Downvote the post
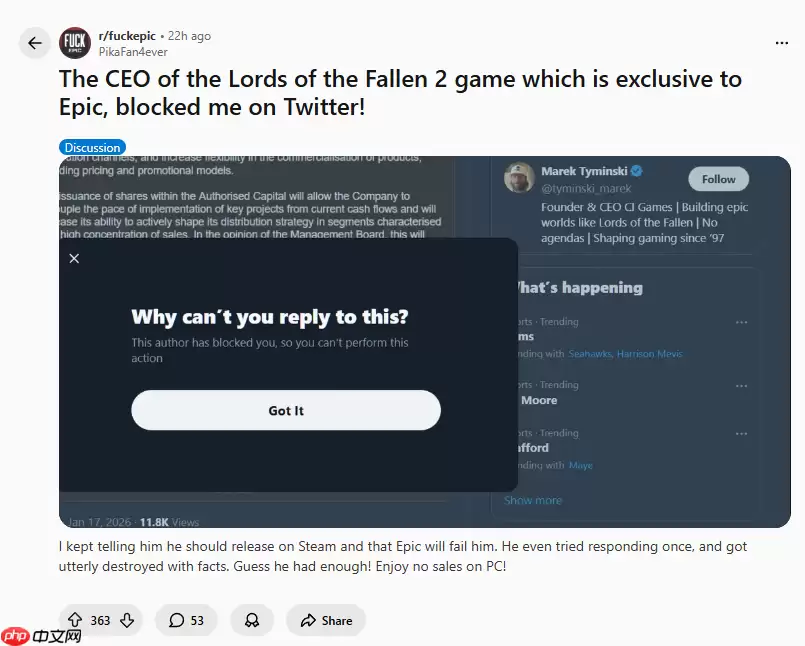The image size is (805, 646). click(125, 620)
